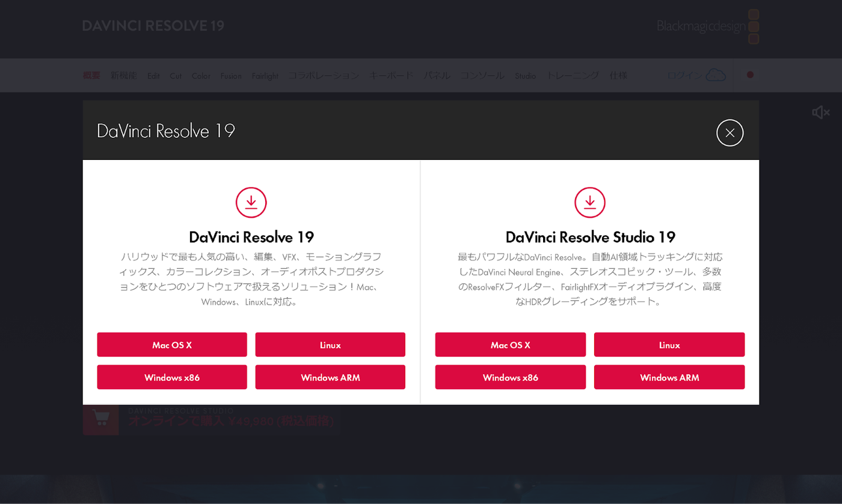
Task: Open the トレーニング tab
Action: (x=573, y=75)
